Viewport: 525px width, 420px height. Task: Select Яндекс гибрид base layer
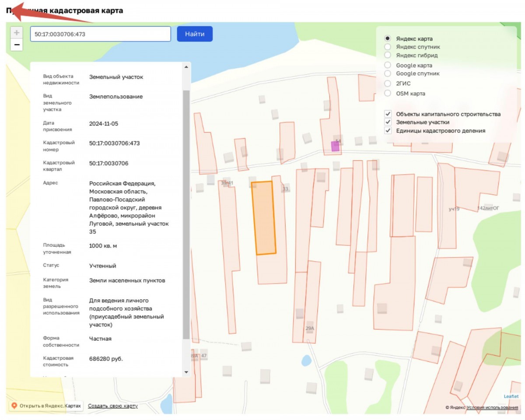click(387, 55)
